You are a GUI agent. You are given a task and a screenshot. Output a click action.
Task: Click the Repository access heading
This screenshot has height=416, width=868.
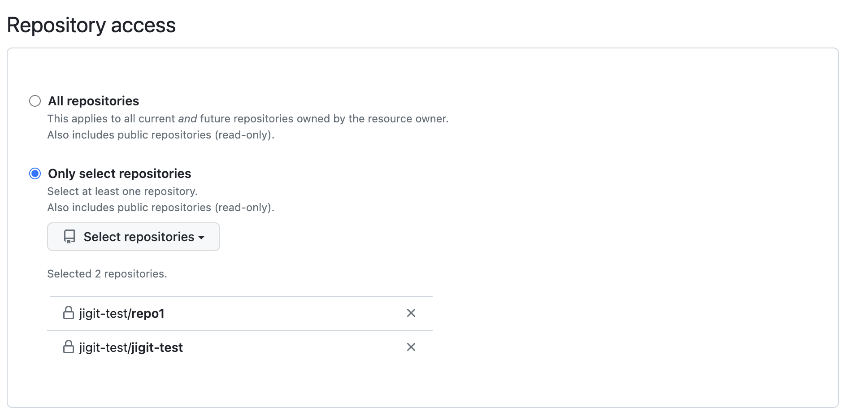pyautogui.click(x=91, y=25)
